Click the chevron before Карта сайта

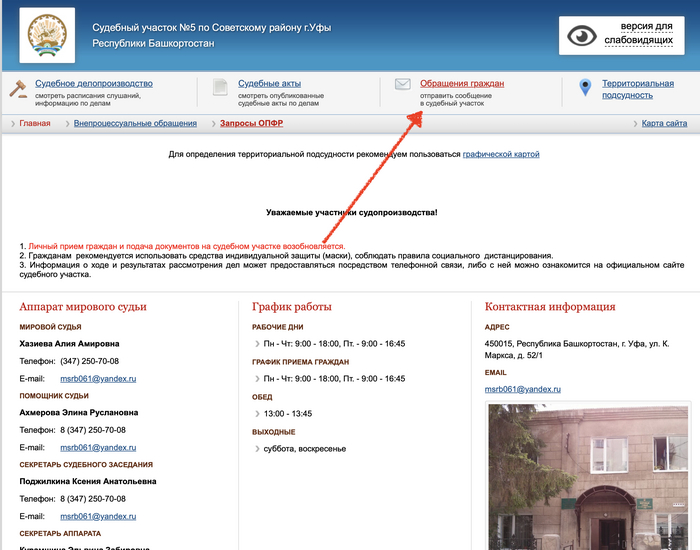635,124
